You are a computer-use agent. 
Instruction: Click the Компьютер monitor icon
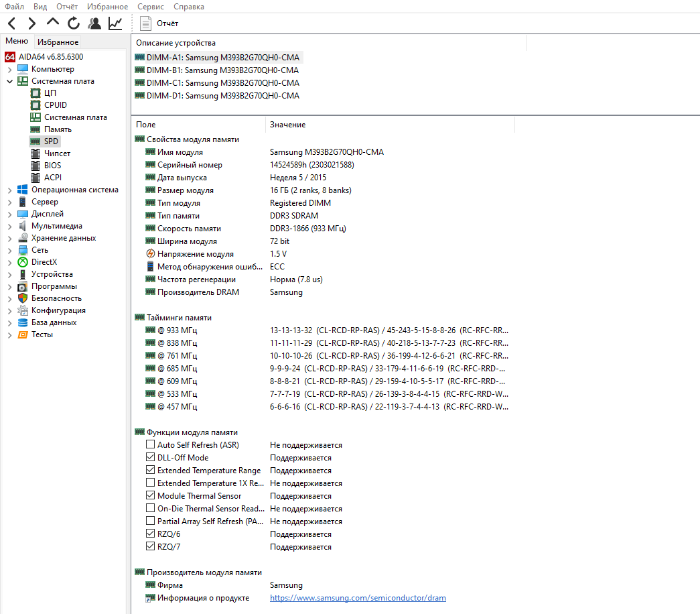(23, 69)
